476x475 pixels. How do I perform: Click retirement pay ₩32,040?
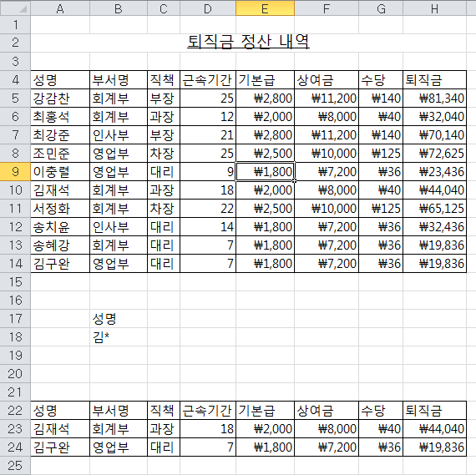pos(434,117)
